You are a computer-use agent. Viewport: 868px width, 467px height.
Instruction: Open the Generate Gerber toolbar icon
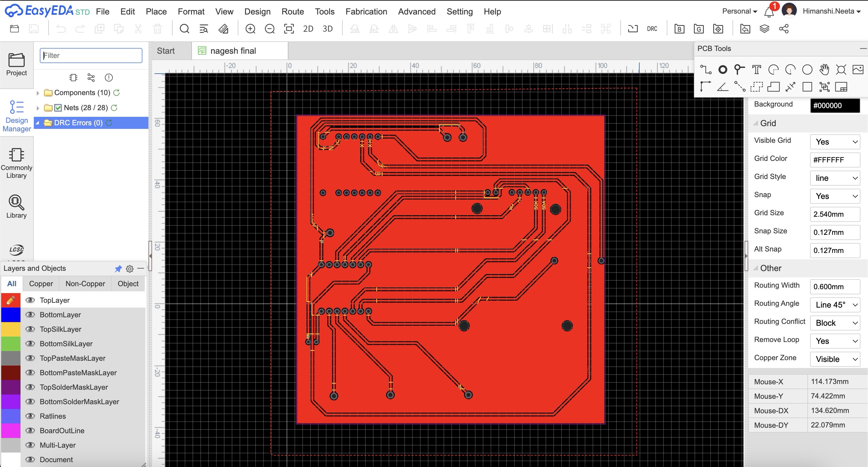[699, 29]
